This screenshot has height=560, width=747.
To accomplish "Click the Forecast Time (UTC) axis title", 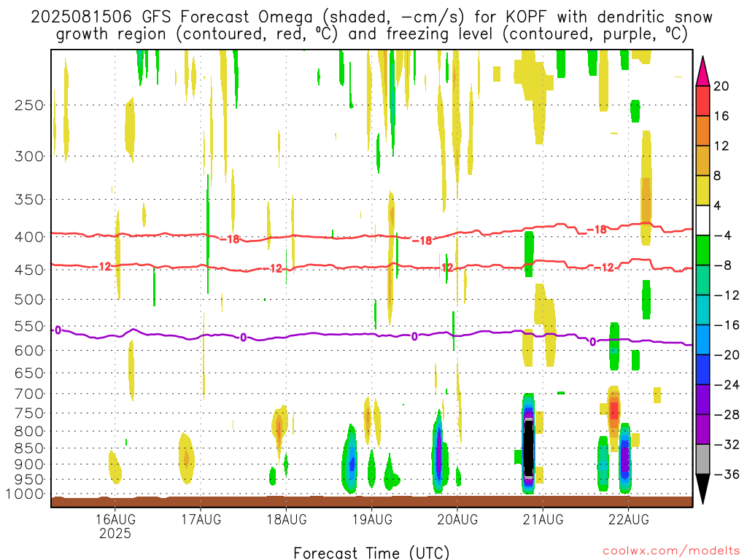I will pyautogui.click(x=371, y=553).
